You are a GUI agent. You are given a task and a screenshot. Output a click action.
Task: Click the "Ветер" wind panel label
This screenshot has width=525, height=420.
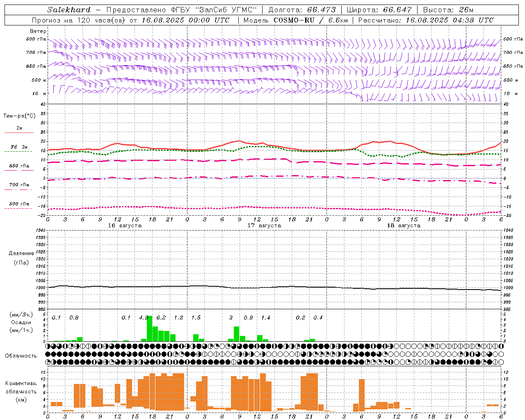click(38, 31)
